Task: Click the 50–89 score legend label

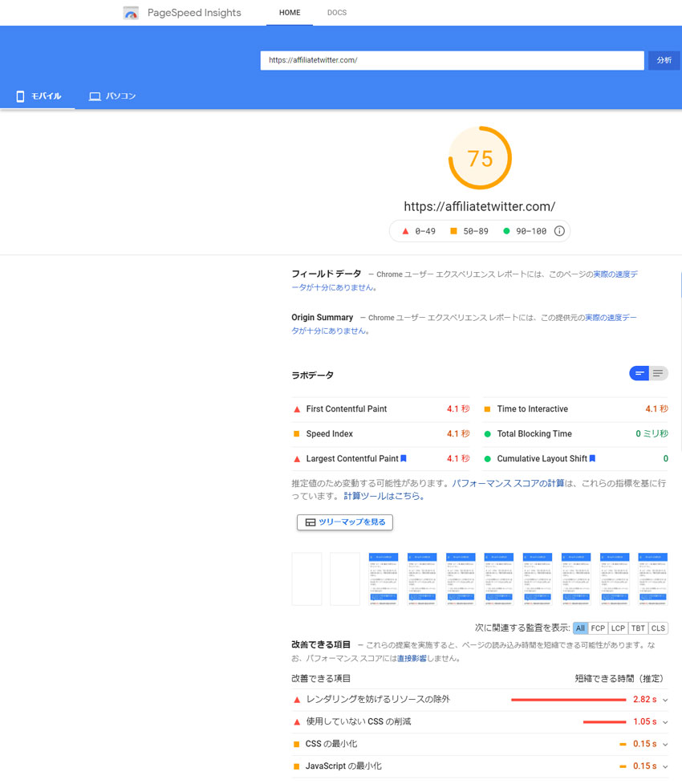Action: pos(476,231)
